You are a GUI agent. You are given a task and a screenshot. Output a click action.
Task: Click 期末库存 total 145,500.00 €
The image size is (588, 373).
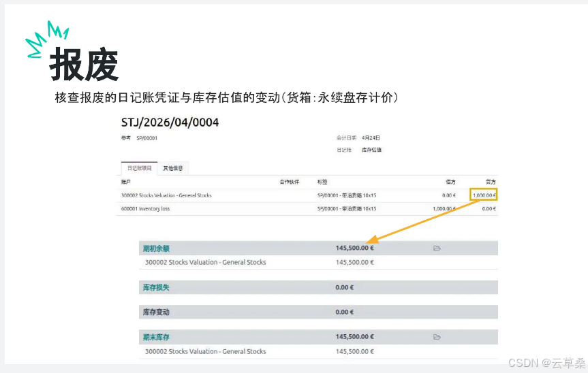[354, 337]
